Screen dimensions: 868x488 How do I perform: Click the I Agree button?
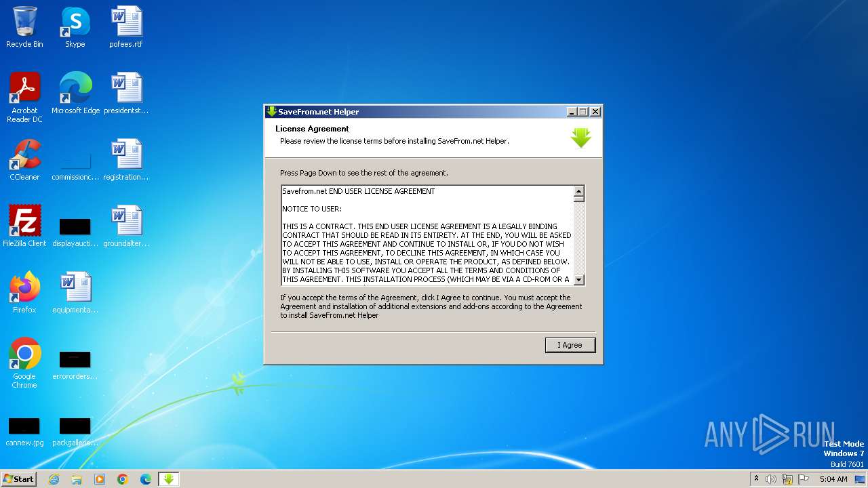(570, 345)
